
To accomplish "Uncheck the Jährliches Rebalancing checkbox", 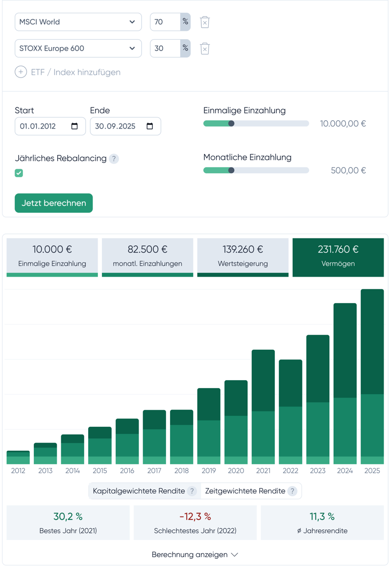I will pos(19,173).
